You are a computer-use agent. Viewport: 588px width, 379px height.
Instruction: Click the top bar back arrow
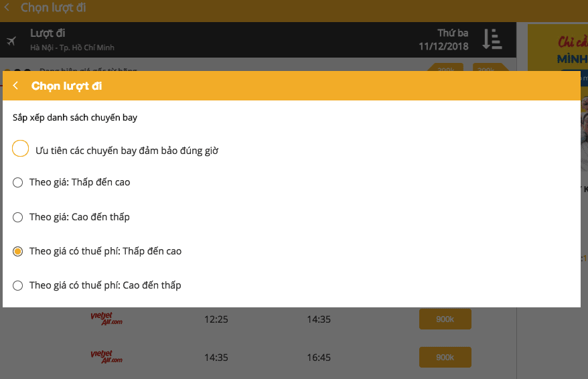click(x=7, y=7)
